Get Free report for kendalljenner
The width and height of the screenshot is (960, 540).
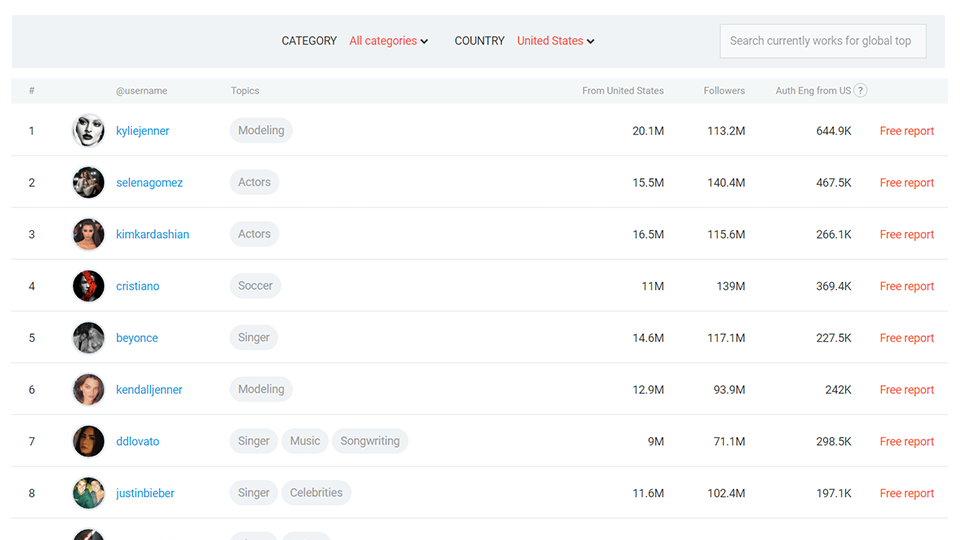point(907,389)
